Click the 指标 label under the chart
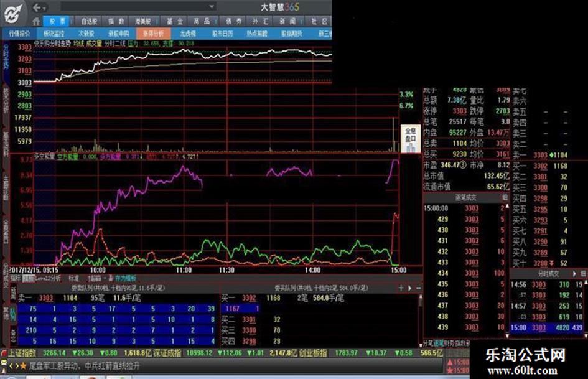Image resolution: width=588 pixels, height=379 pixels. click(16, 278)
